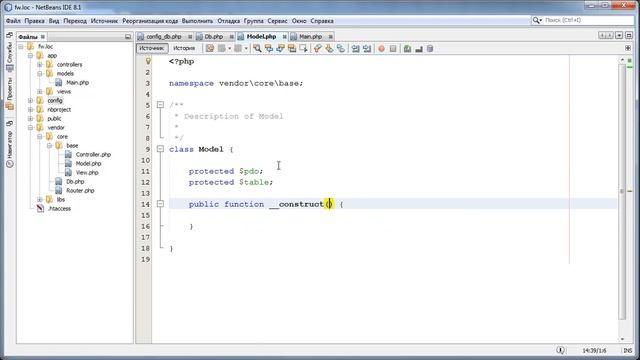Image resolution: width=640 pixels, height=360 pixels.
Task: Select Router.php in file tree
Action: tap(80, 190)
